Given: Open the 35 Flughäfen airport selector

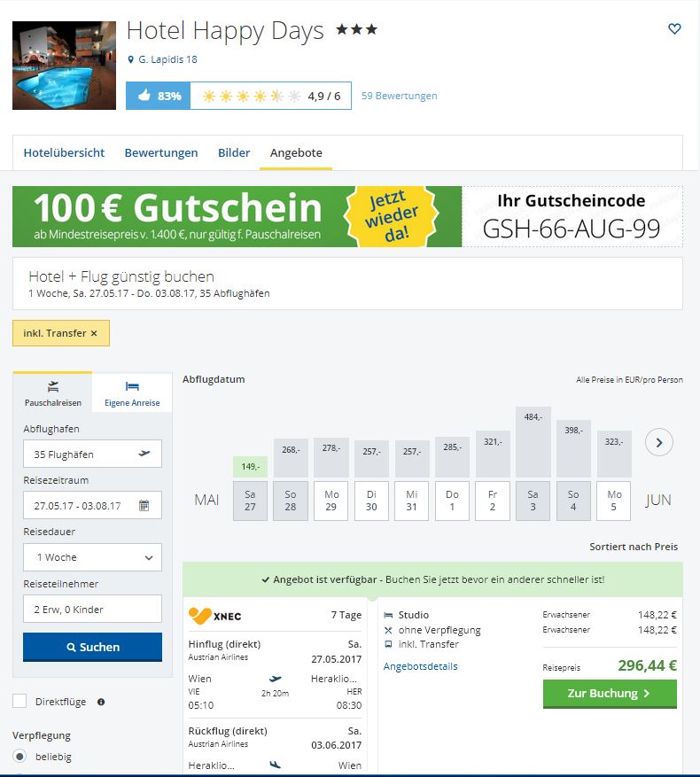Looking at the screenshot, I should pyautogui.click(x=92, y=454).
